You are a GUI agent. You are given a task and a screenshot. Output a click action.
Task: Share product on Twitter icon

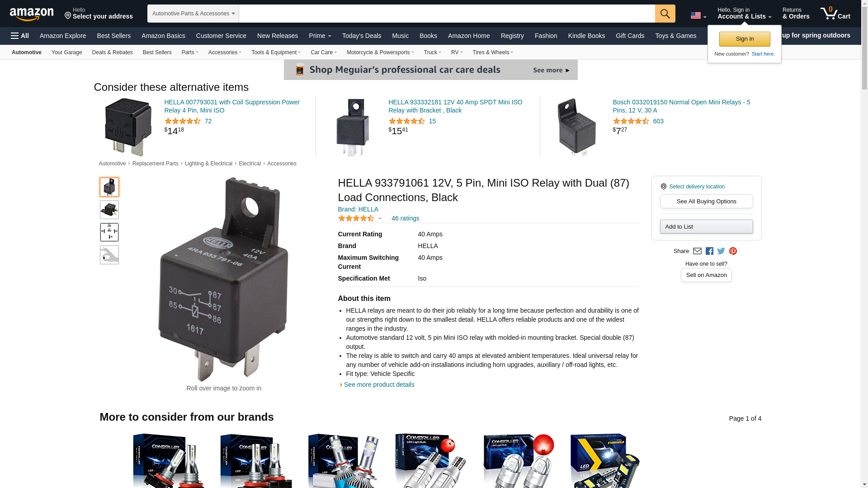[721, 251]
